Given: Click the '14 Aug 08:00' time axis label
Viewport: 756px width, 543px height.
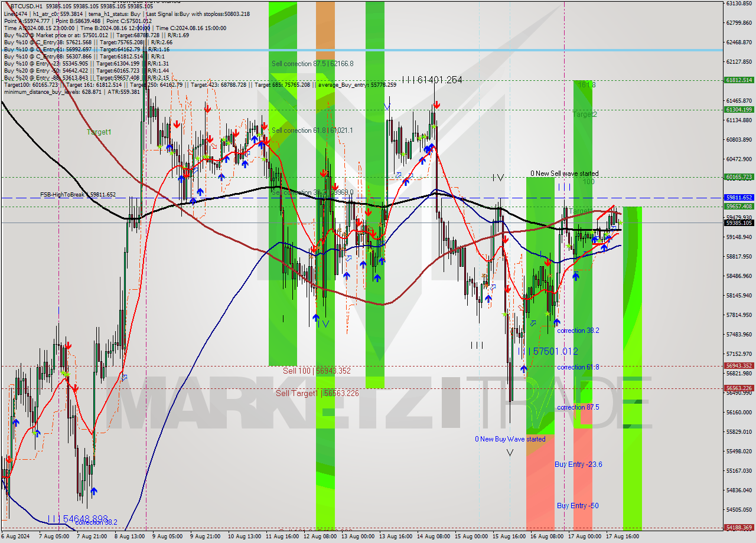Looking at the screenshot, I should [x=434, y=537].
